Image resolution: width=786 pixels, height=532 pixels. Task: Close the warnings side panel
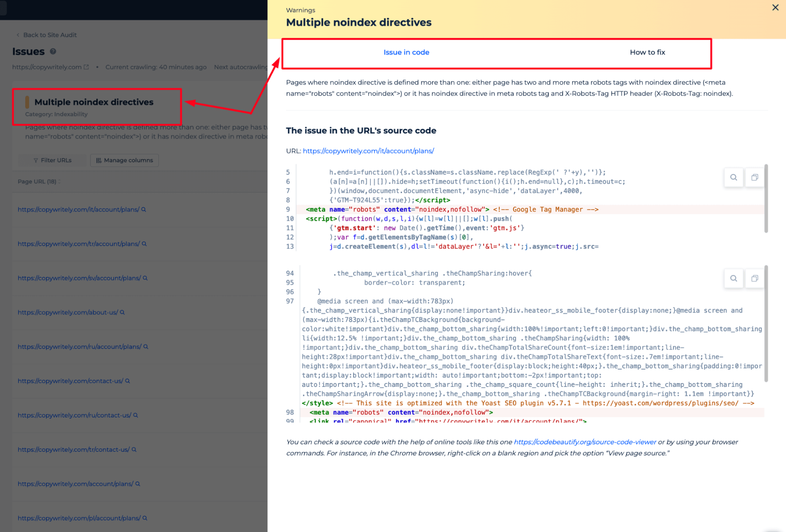point(775,7)
